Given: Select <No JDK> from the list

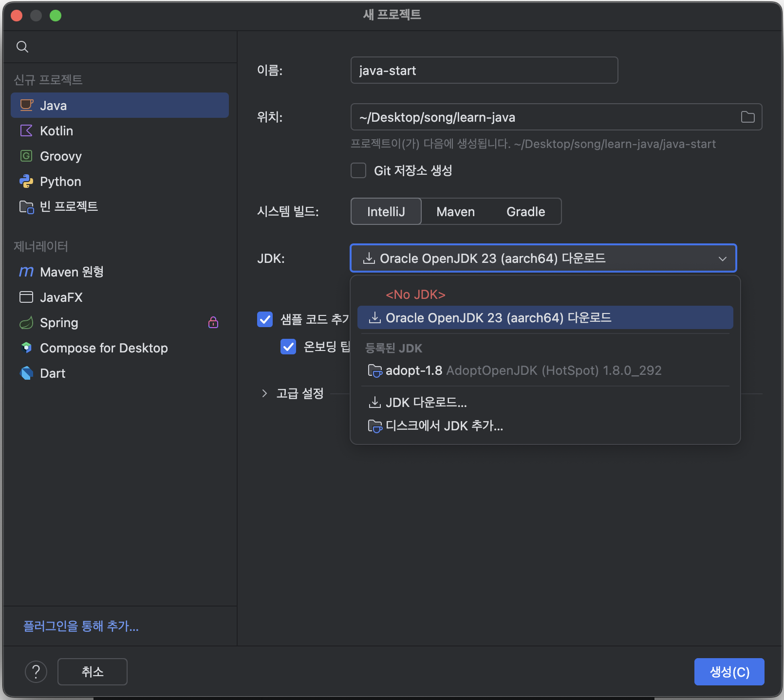Looking at the screenshot, I should point(545,295).
